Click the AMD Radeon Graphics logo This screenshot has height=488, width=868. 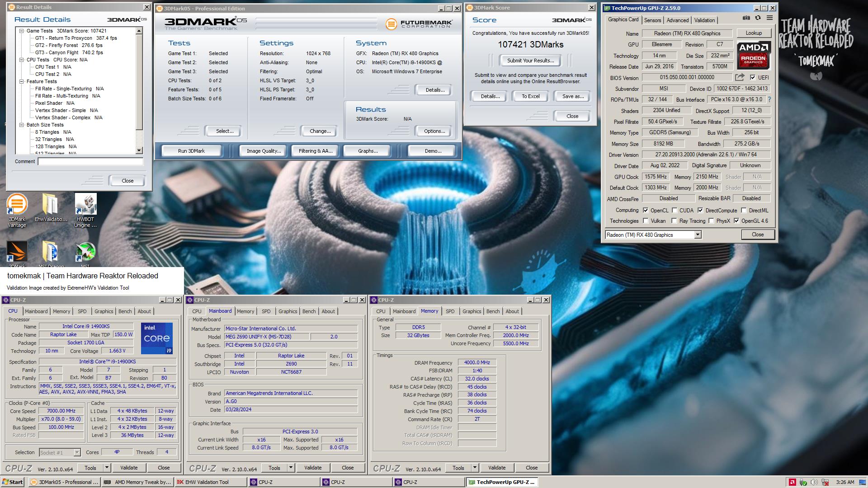753,55
